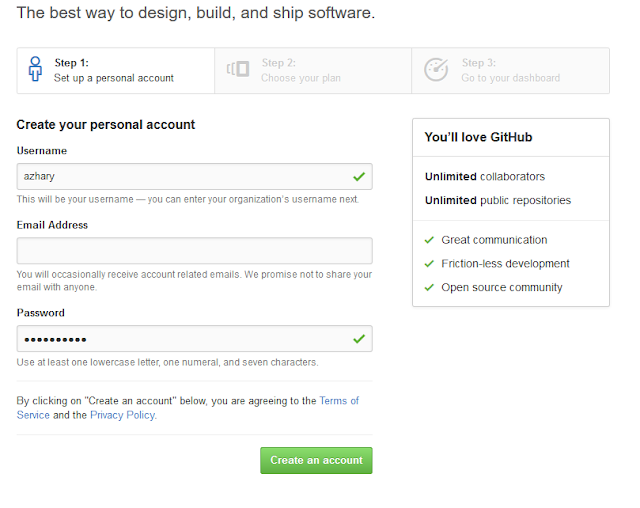Click the dashboard gauge icon in Step 3
The height and width of the screenshot is (508, 640).
(x=436, y=70)
